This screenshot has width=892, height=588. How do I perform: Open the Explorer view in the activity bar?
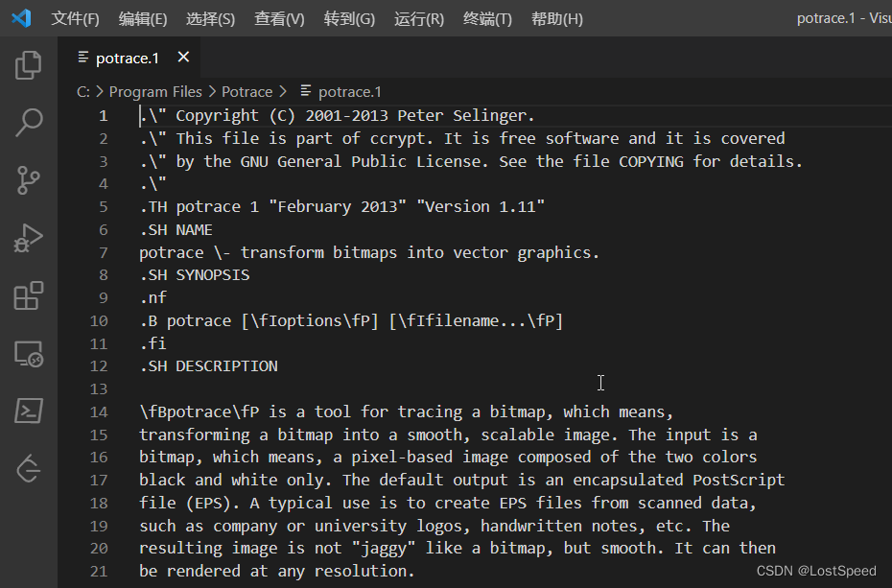(28, 65)
